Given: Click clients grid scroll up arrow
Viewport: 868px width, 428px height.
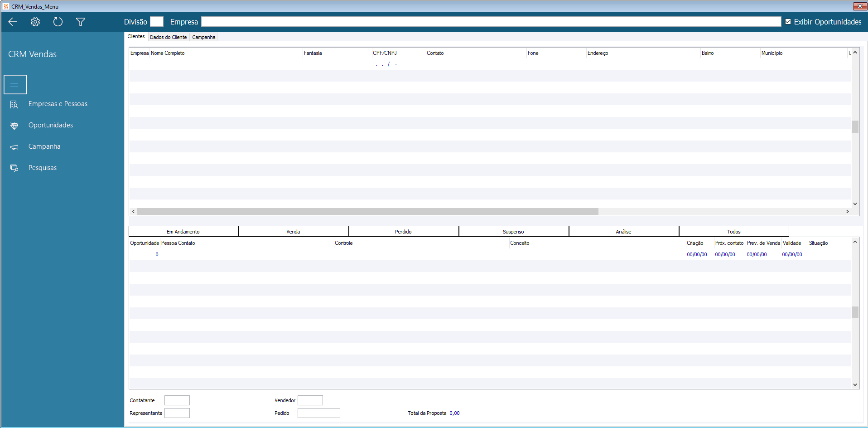Looking at the screenshot, I should pos(855,53).
